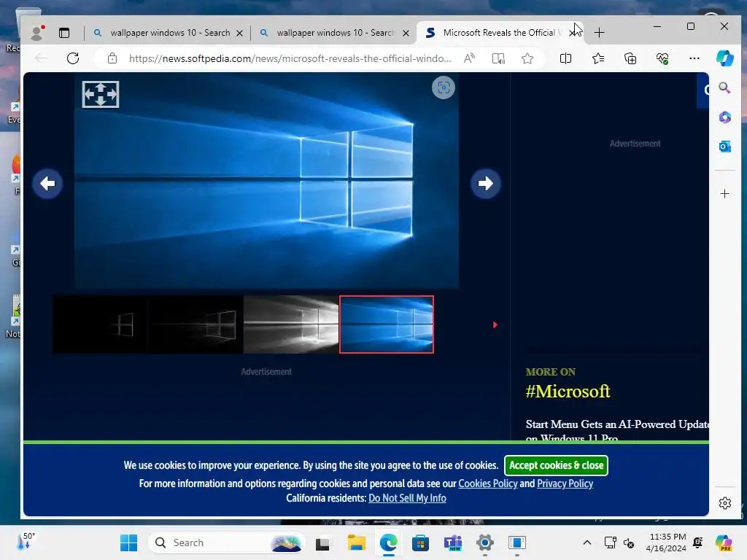Expand gallery to fullscreen icon
This screenshot has height=560, width=747.
click(x=101, y=94)
